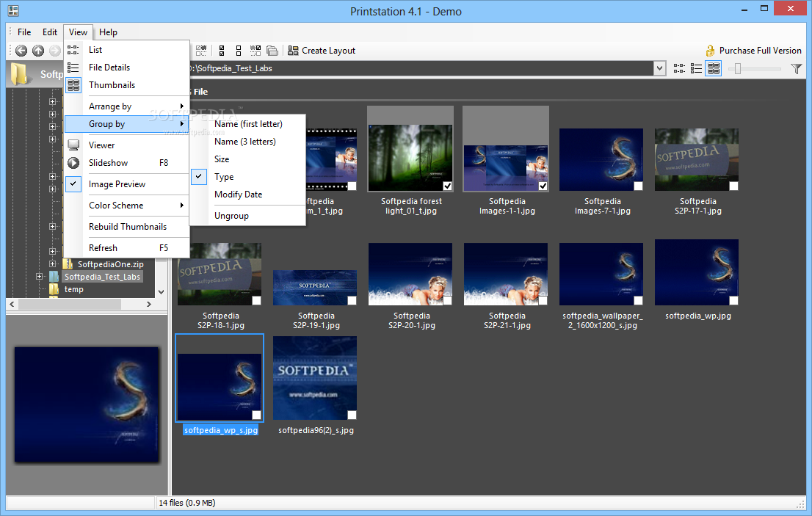The image size is (812, 516).
Task: Click the invert checked items toolbar icon
Action: (x=255, y=50)
